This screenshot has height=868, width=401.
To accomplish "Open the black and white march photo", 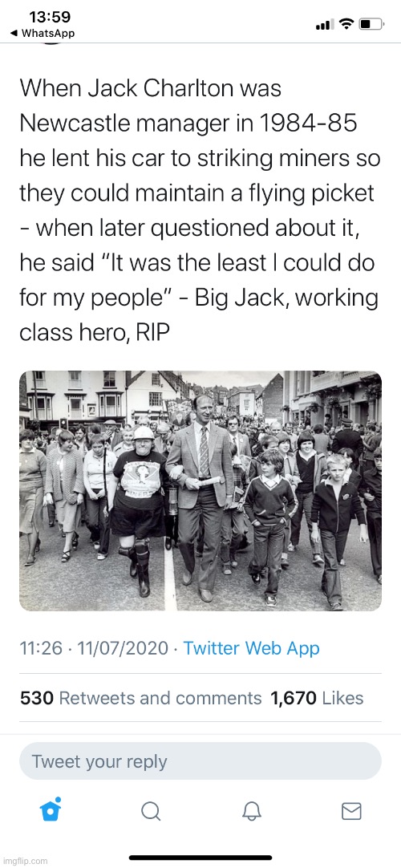I will [200, 491].
